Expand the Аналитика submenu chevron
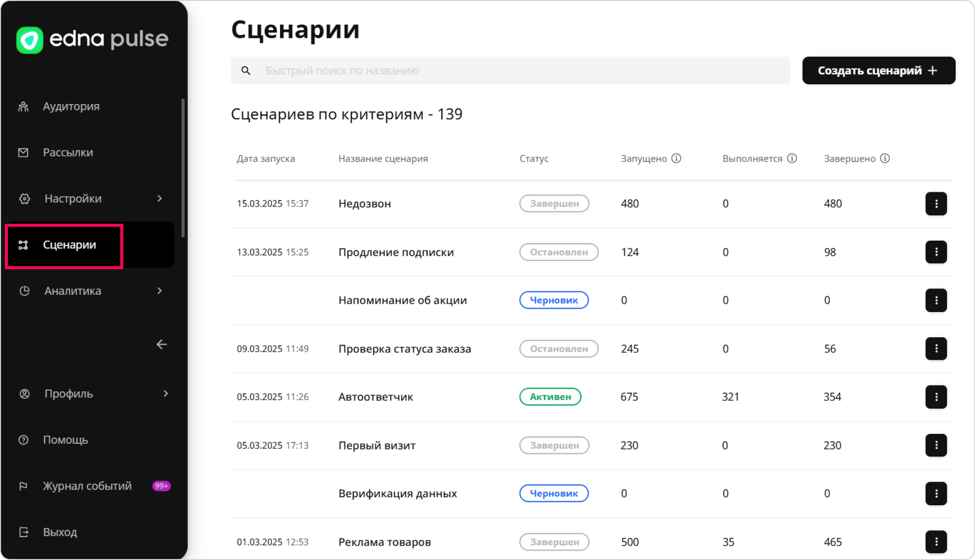Image resolution: width=975 pixels, height=560 pixels. [x=160, y=291]
